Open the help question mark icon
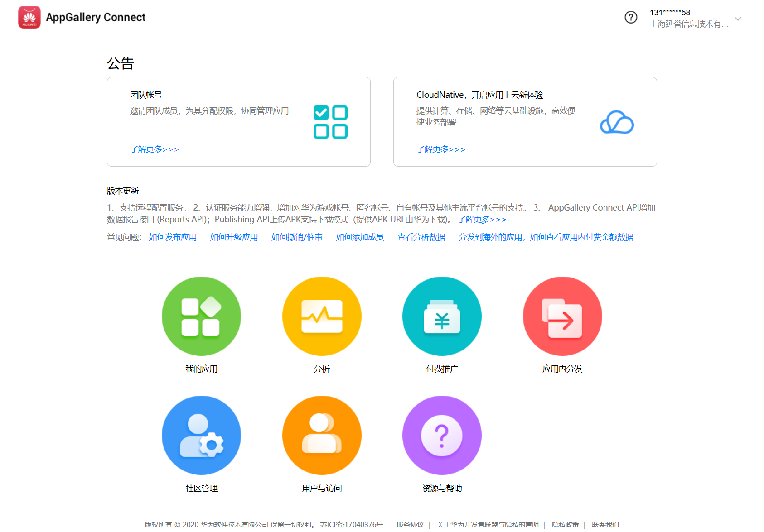764x532 pixels. [x=631, y=17]
